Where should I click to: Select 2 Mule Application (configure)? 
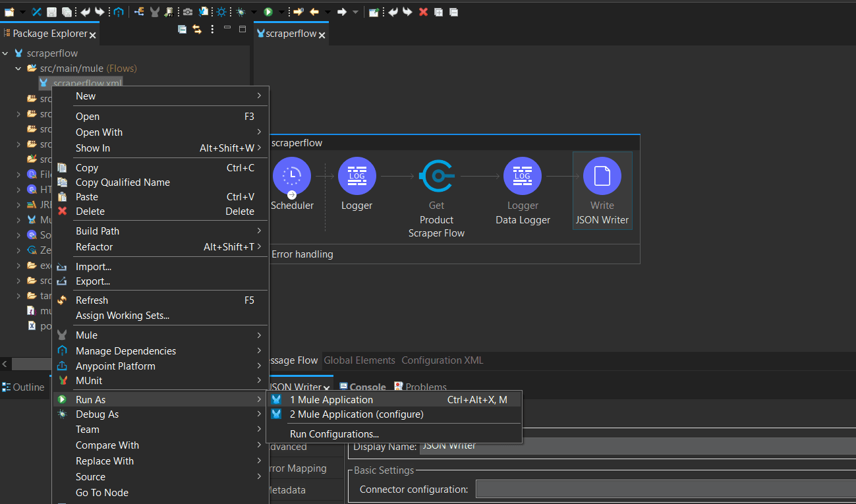click(x=394, y=414)
